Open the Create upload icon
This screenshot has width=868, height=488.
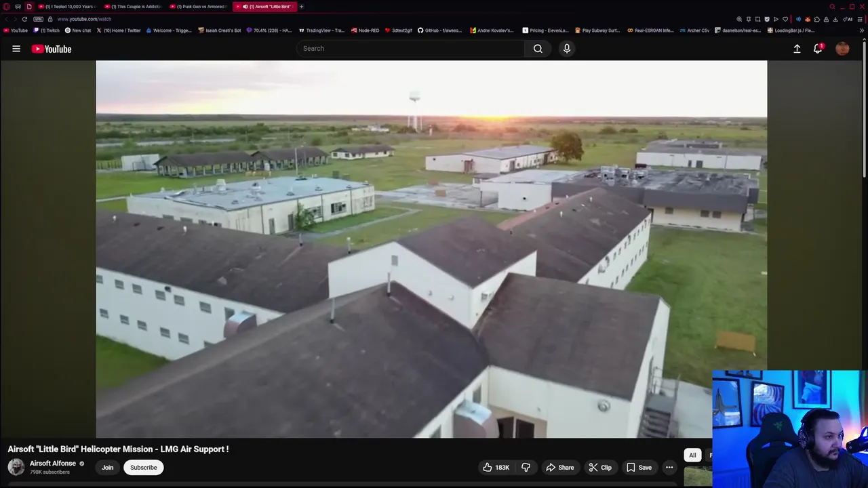(x=797, y=49)
